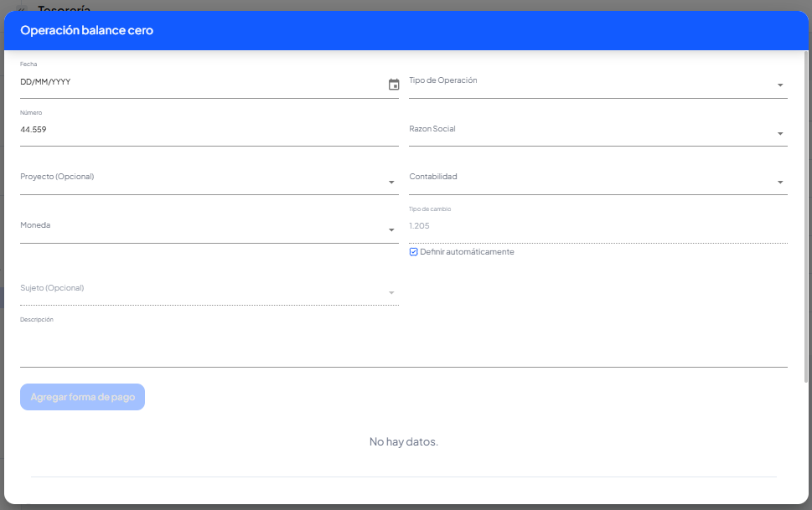Click the Tipo de Operación dropdown arrow
The width and height of the screenshot is (812, 510).
pyautogui.click(x=780, y=85)
